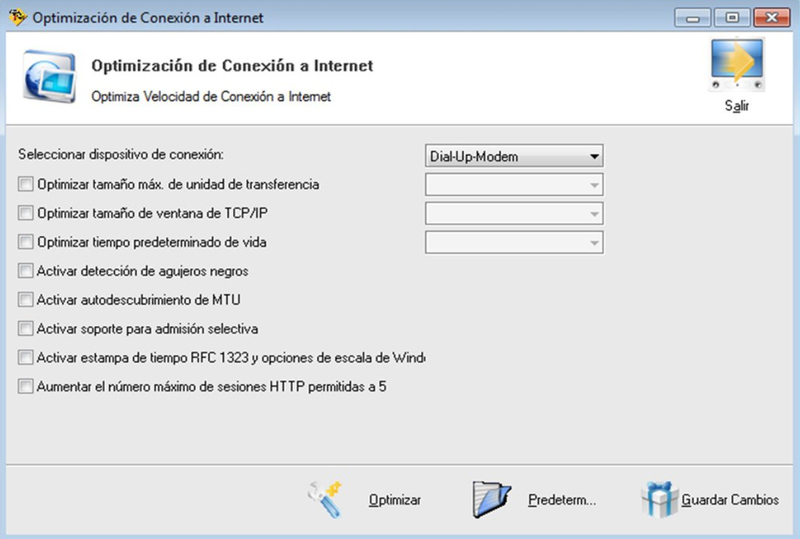Image resolution: width=800 pixels, height=539 pixels.
Task: Click the bold Optimización de Conexión a Internet heading
Action: coord(232,66)
